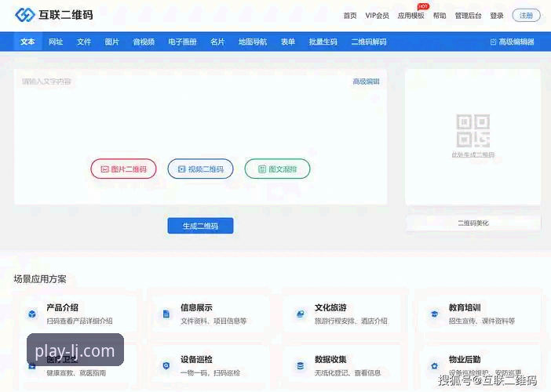Click the 图片二维码 button
551x392 pixels.
123,169
